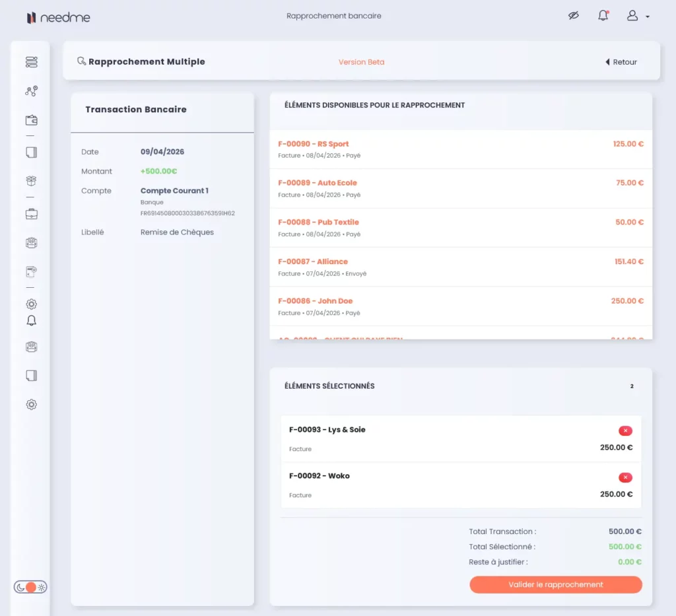The image size is (676, 616).
Task: Toggle the dark/light mode switch
Action: point(31,587)
